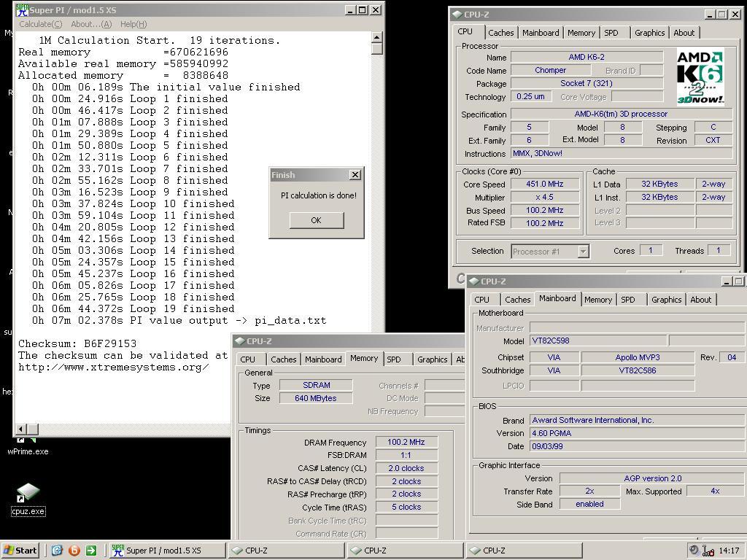
Task: Click the VT82C598 model field
Action: point(598,341)
